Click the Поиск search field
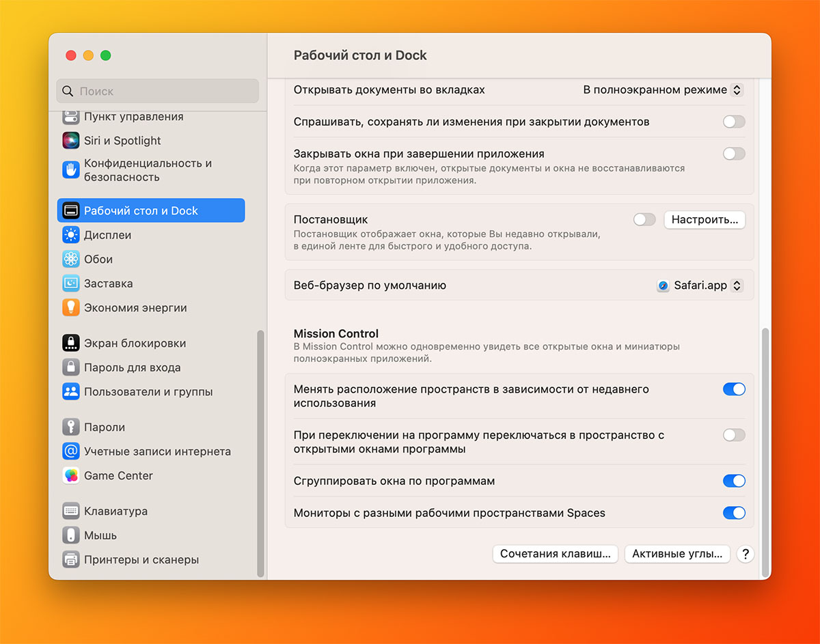This screenshot has width=820, height=644. (158, 91)
